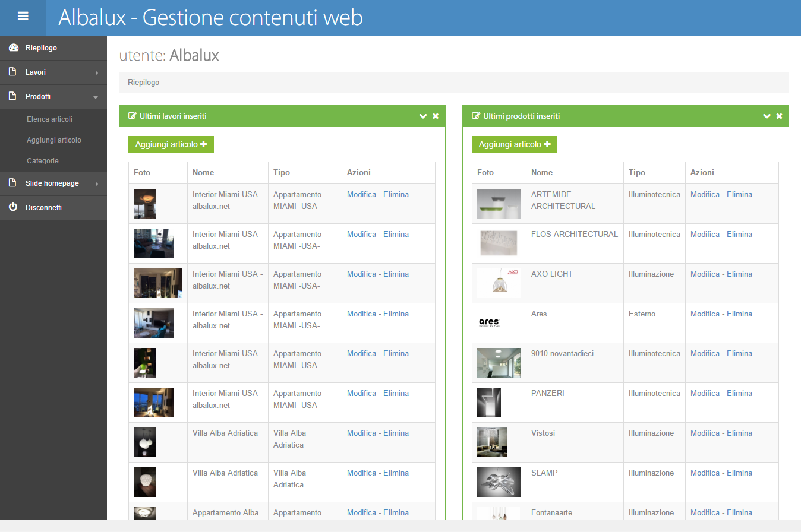Viewport: 801px width, 532px height.
Task: Click the PANZERI product thumbnail
Action: pyautogui.click(x=489, y=403)
